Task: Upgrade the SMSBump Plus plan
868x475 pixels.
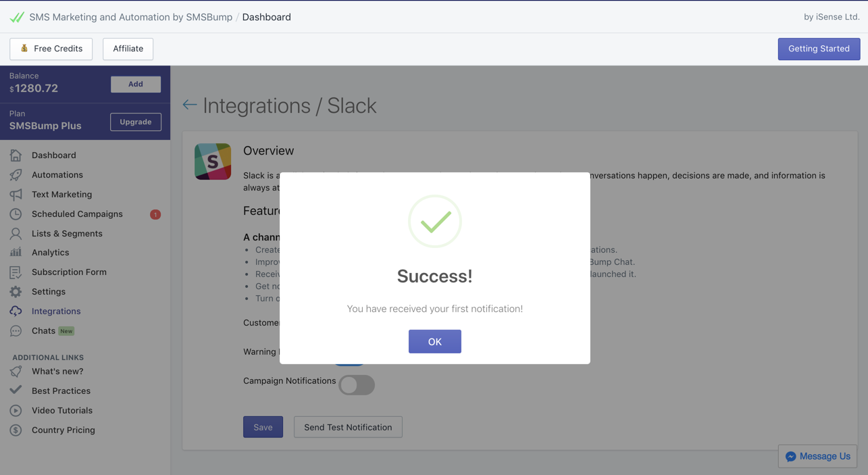Action: click(136, 122)
